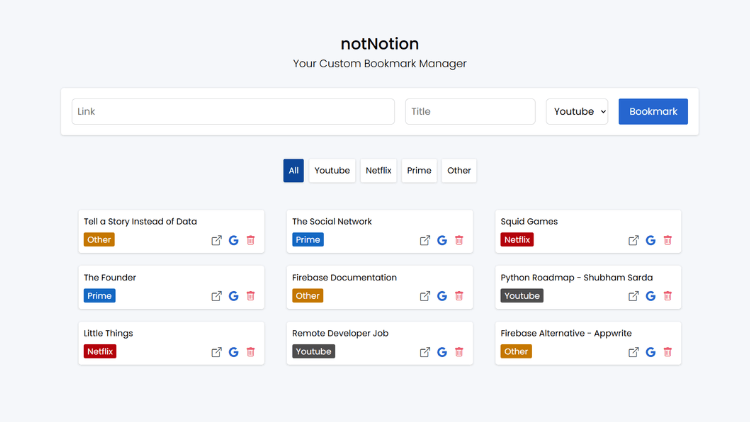Select 'Firebase Alternative - Appwrite' title
This screenshot has height=422, width=750.
[566, 333]
